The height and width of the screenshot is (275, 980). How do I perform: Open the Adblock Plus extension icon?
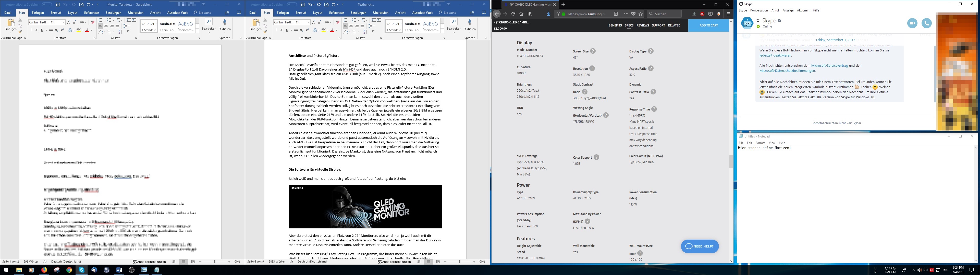click(x=702, y=14)
